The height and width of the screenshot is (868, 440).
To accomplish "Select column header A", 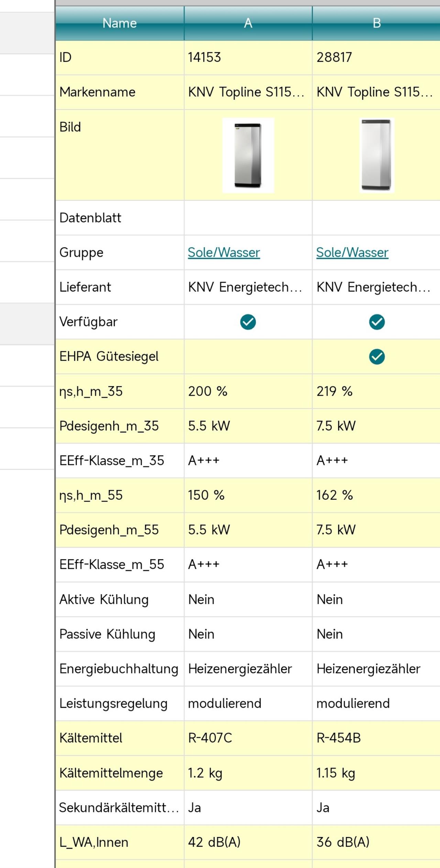I will (248, 23).
